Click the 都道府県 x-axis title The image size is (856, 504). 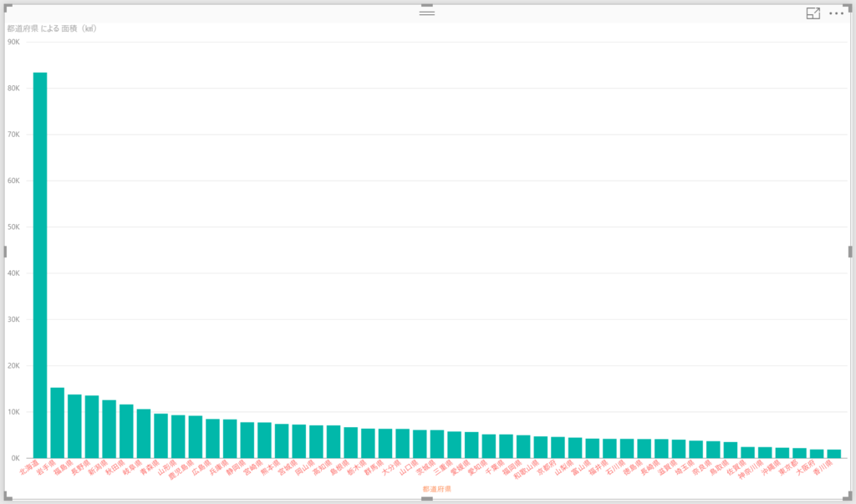(x=436, y=489)
